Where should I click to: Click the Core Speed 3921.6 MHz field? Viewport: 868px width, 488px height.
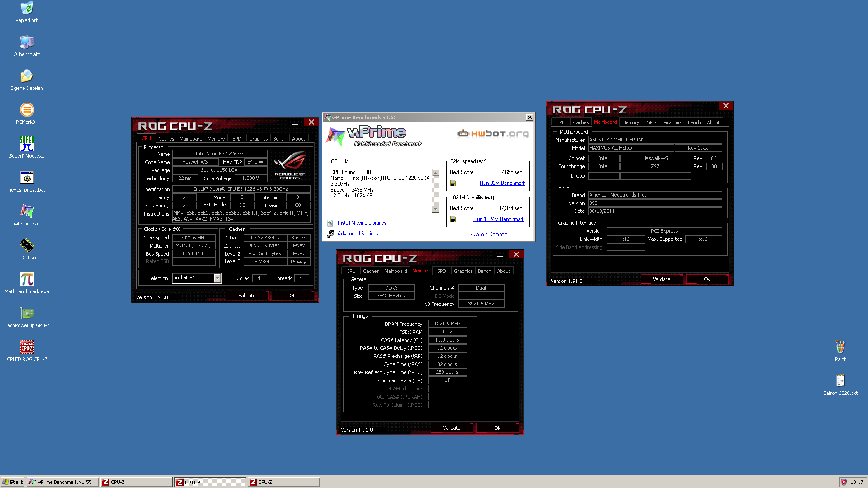[x=193, y=238]
